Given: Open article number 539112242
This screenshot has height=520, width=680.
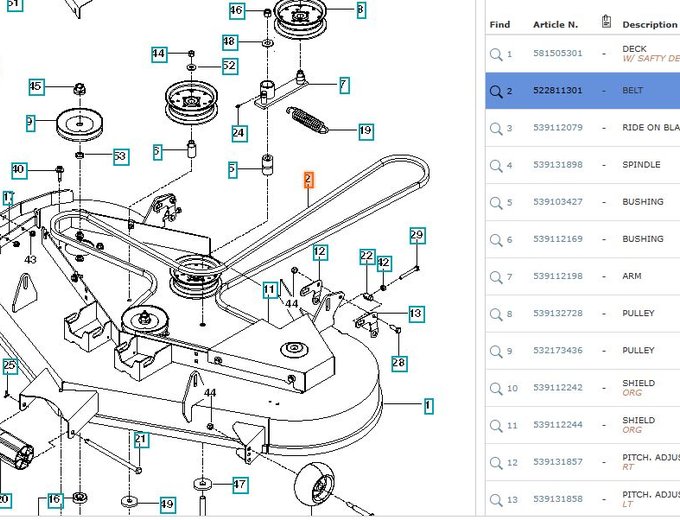Looking at the screenshot, I should point(558,388).
